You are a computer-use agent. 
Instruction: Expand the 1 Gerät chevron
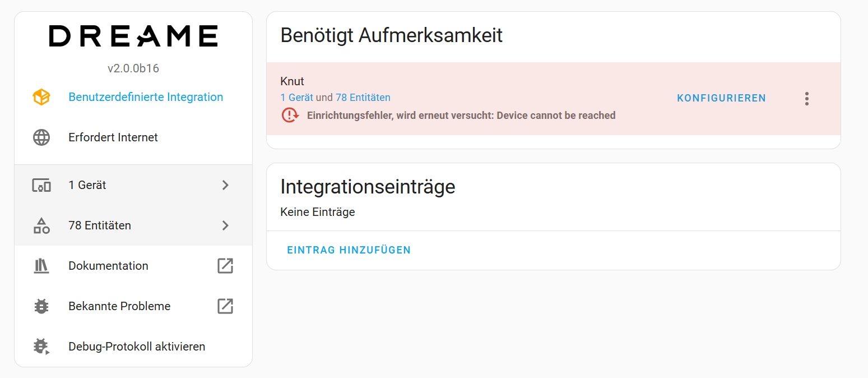(225, 185)
